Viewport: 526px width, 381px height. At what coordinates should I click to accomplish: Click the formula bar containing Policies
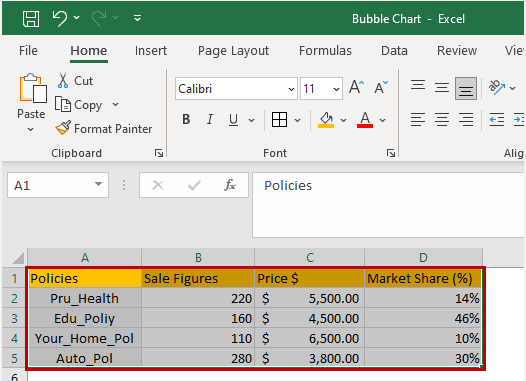pos(389,205)
